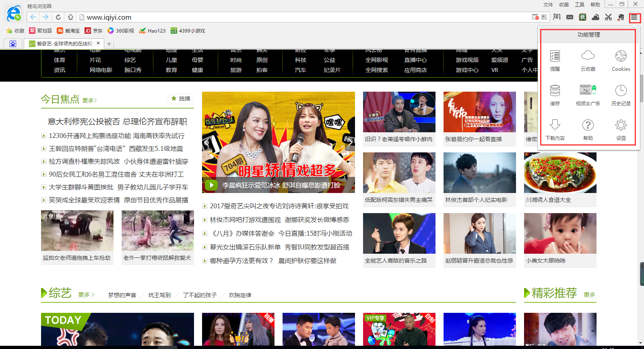Image resolution: width=644 pixels, height=349 pixels.
Task: Open the Cookies manager in the function panel
Action: (x=621, y=56)
